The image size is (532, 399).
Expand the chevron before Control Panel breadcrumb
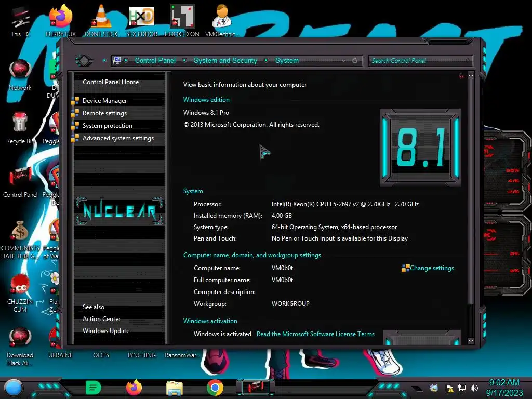tap(126, 60)
